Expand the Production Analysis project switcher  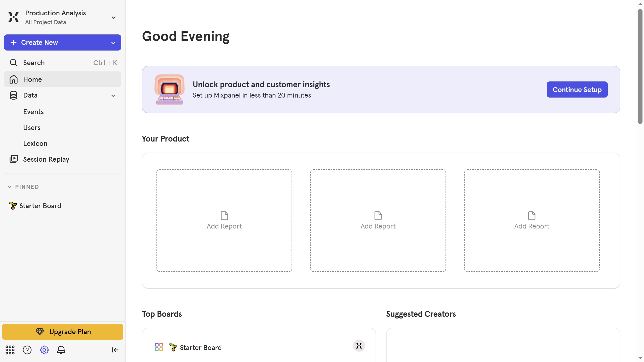114,17
